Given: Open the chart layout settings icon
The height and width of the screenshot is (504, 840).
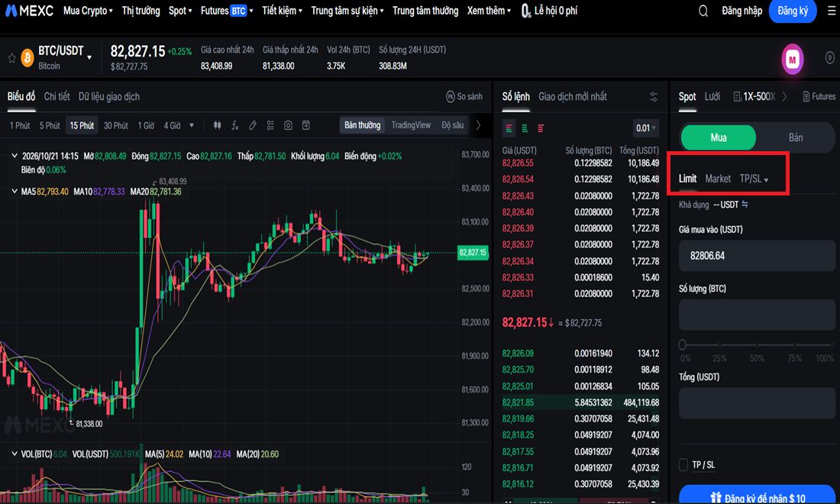Looking at the screenshot, I should (x=270, y=125).
